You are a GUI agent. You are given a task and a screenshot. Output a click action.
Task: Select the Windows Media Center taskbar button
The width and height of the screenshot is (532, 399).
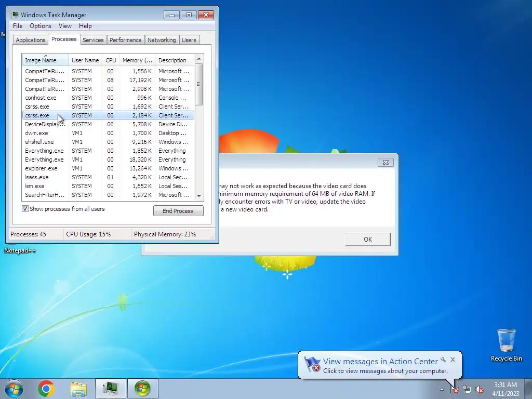[142, 389]
